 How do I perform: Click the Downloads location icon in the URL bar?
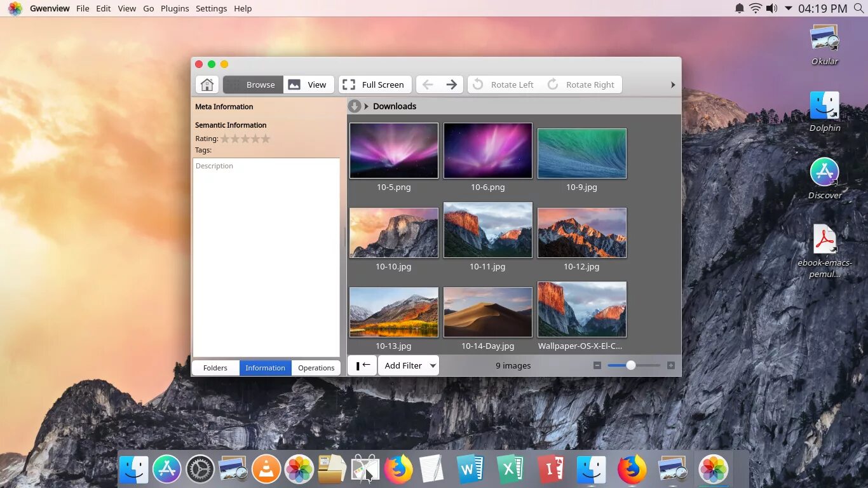click(355, 106)
